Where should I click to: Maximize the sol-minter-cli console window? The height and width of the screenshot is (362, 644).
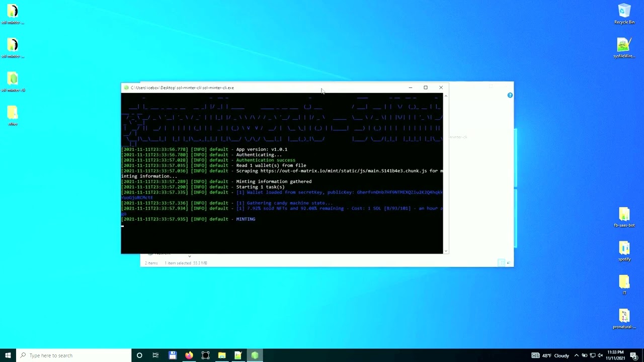click(426, 87)
